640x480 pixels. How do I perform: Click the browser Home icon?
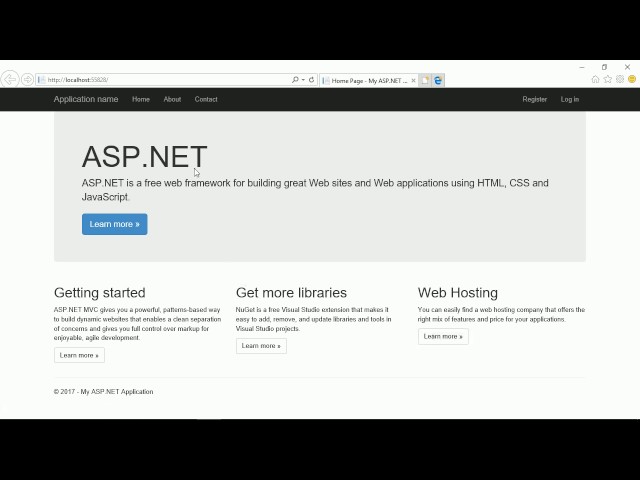pyautogui.click(x=596, y=79)
